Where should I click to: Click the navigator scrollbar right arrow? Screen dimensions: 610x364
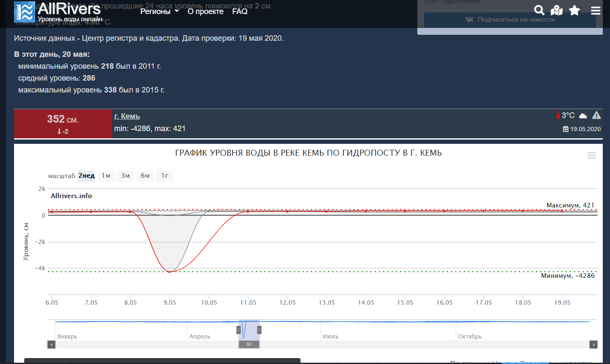coord(593,344)
